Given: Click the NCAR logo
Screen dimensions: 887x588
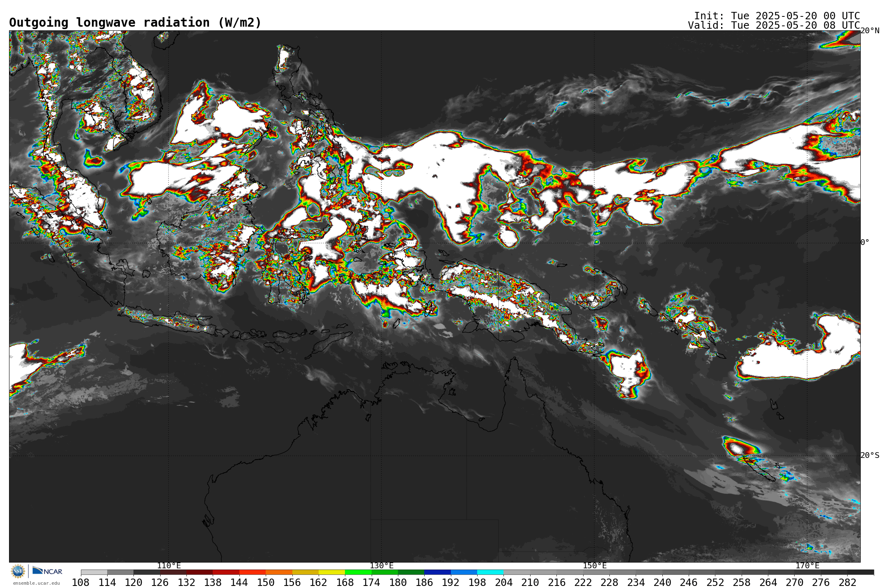Looking at the screenshot, I should pyautogui.click(x=47, y=571).
